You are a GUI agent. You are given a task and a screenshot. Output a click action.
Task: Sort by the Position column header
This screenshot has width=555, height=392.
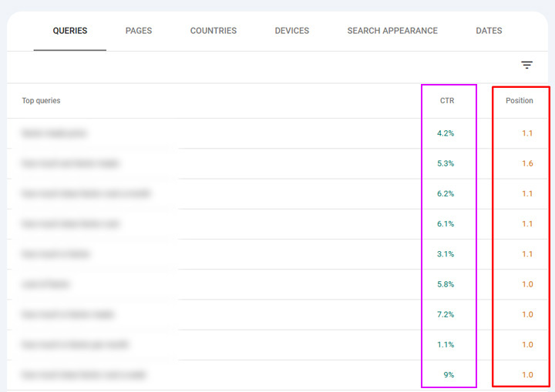point(520,100)
